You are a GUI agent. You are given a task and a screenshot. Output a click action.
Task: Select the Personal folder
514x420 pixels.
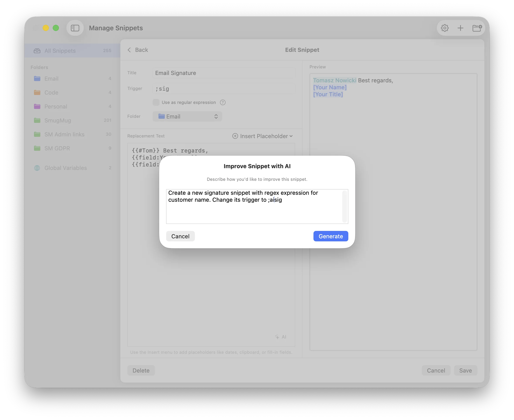pos(56,107)
